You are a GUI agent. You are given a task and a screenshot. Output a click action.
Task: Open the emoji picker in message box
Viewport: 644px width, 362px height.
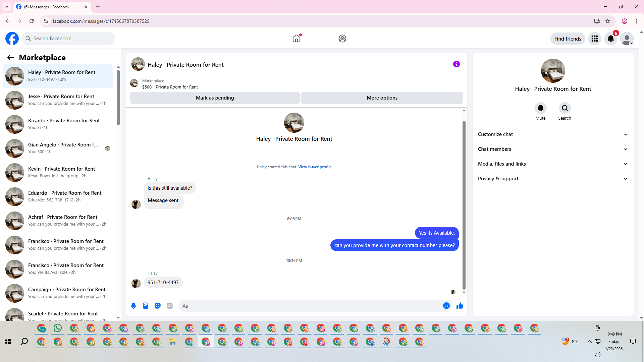(446, 306)
